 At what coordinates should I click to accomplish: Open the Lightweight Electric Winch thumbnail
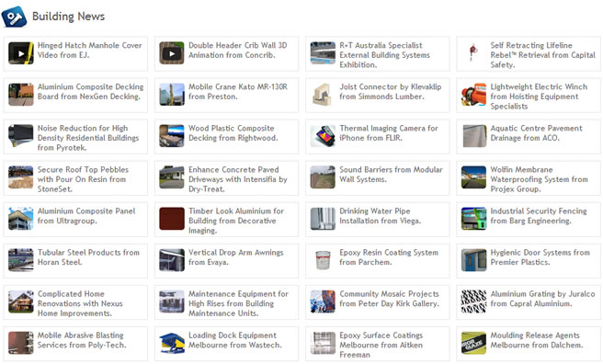pos(473,95)
